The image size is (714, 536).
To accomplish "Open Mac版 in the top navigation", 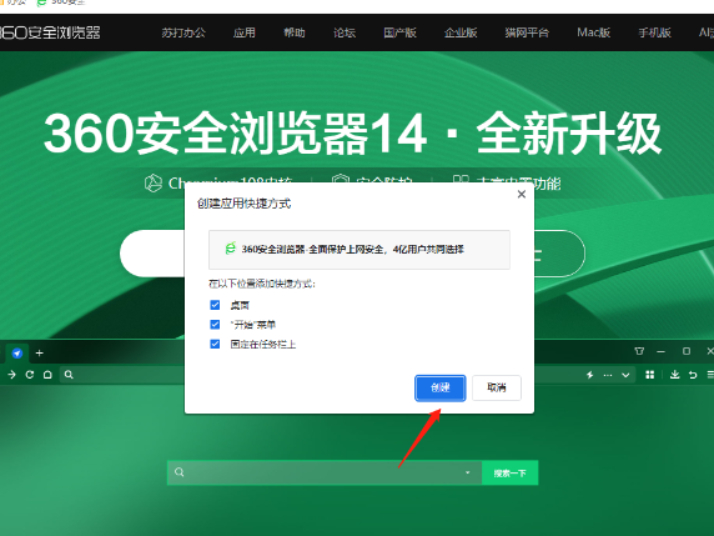I will [x=593, y=33].
